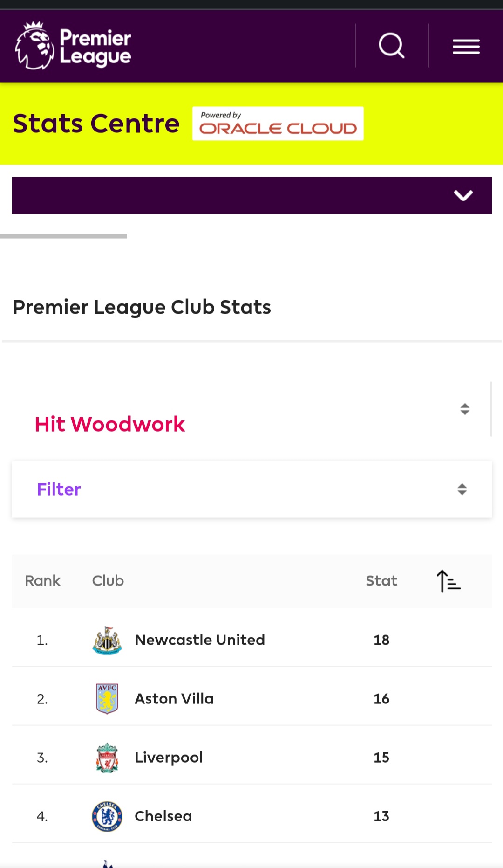Viewport: 503px width, 868px height.
Task: Click the Newcastle United club crest
Action: click(x=107, y=640)
